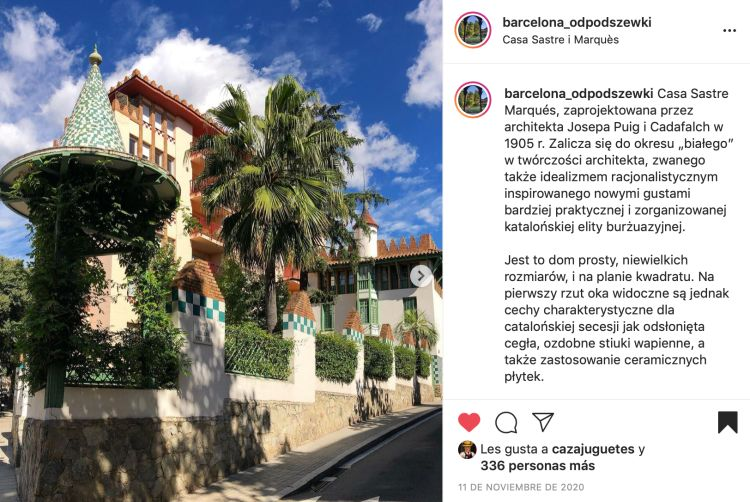Viewport: 750px width, 502px height.
Task: Advance to next photo with carousel arrow
Action: click(421, 276)
